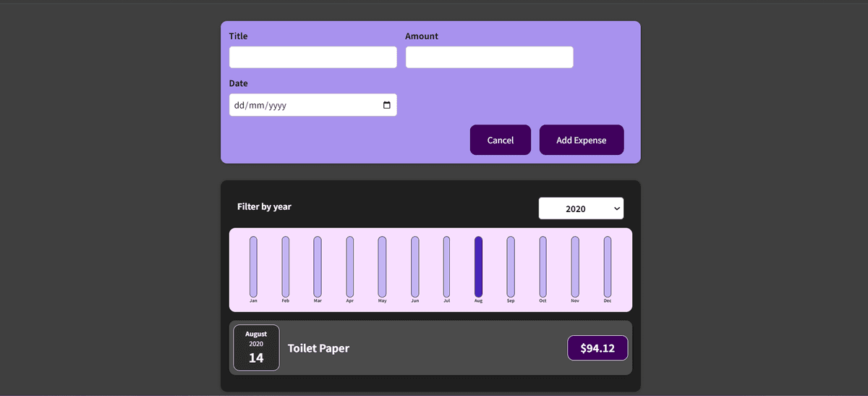Click the May chart bar

382,266
